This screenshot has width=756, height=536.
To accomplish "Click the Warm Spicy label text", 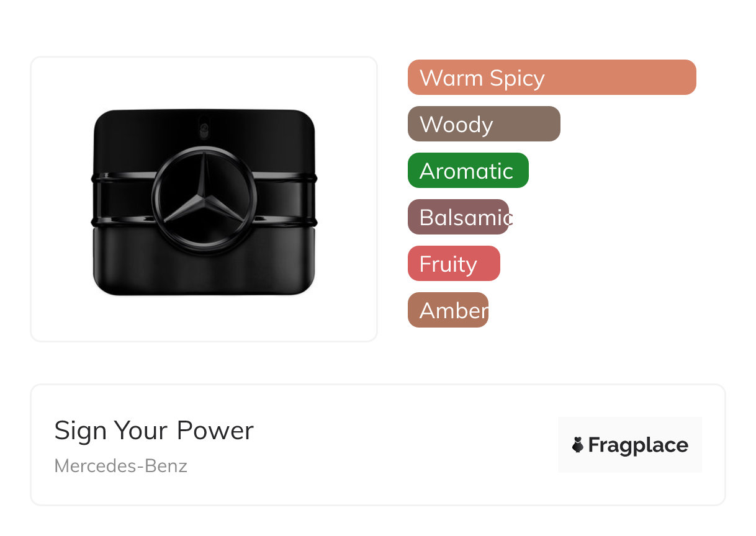I will tap(482, 78).
